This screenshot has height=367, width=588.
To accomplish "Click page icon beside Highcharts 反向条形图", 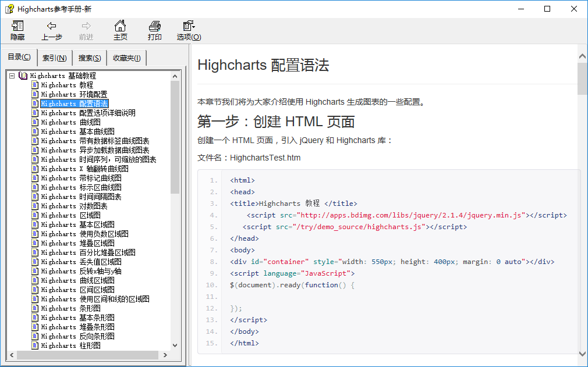I will pyautogui.click(x=35, y=336).
